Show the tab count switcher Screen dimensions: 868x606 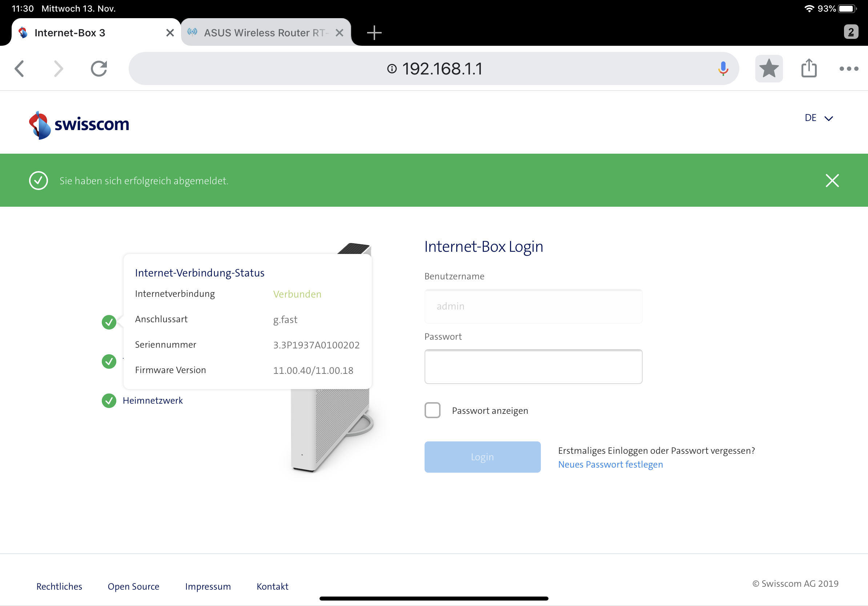click(851, 32)
